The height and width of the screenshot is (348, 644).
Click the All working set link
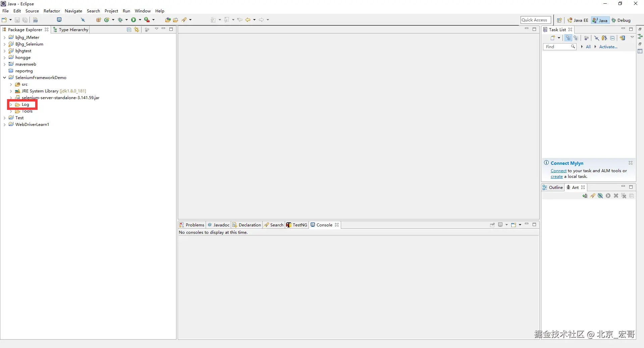click(588, 47)
